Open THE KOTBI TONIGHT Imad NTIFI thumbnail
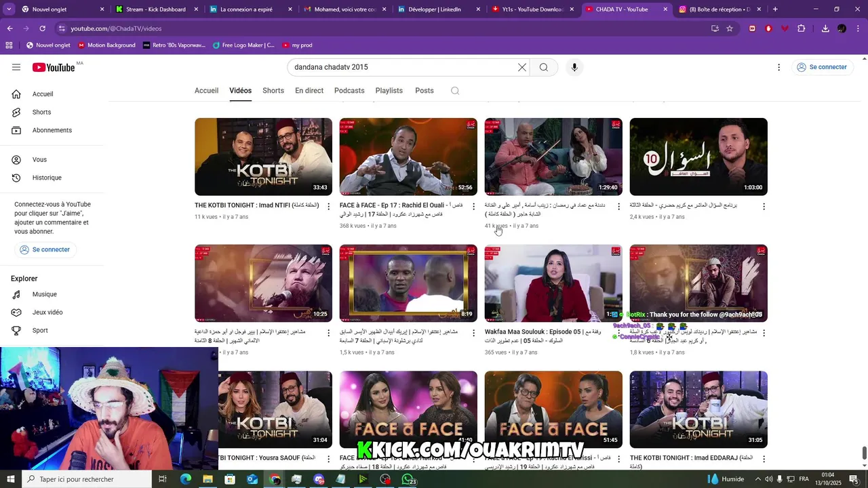The width and height of the screenshot is (868, 488). [263, 157]
